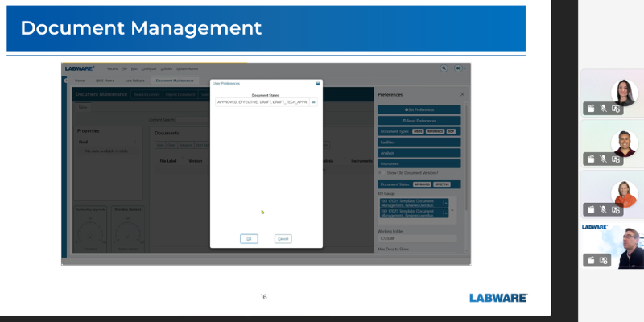Click Cancel in User Preferences dialog
The height and width of the screenshot is (322, 644).
(x=283, y=238)
